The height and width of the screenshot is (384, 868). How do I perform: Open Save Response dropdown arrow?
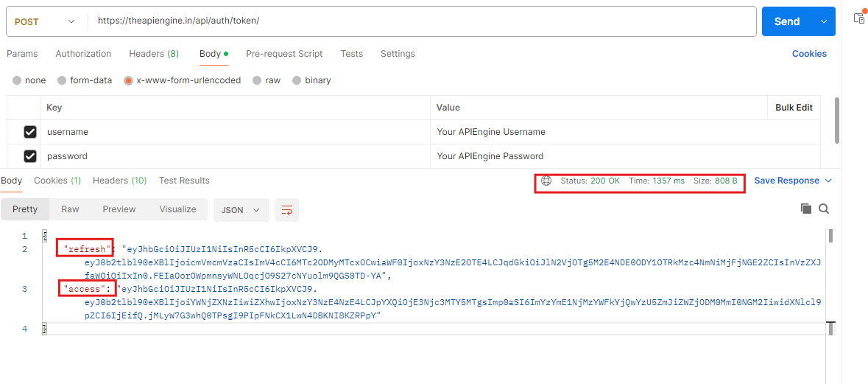pyautogui.click(x=828, y=181)
